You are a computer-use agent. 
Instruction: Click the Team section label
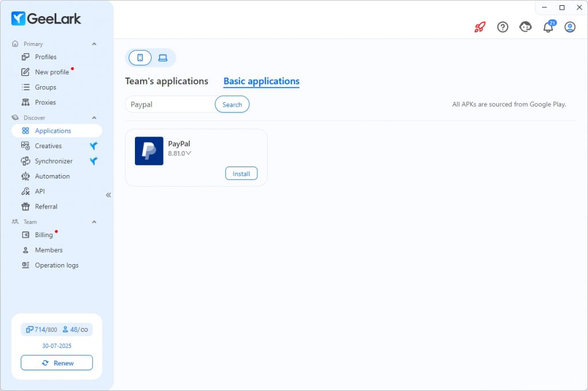[x=30, y=222]
